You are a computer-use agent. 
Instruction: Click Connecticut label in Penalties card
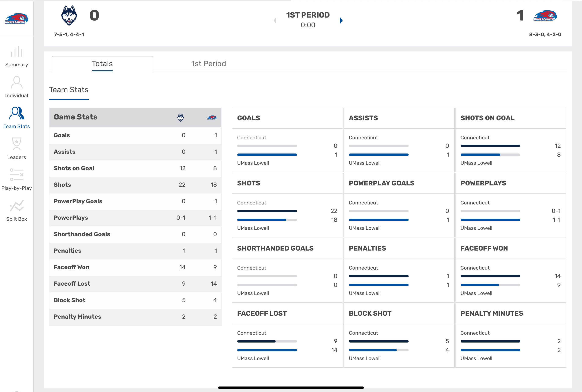click(x=363, y=268)
